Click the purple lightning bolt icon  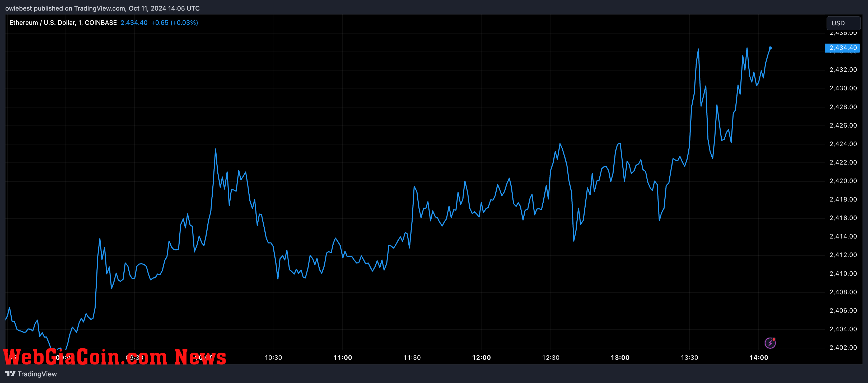770,343
